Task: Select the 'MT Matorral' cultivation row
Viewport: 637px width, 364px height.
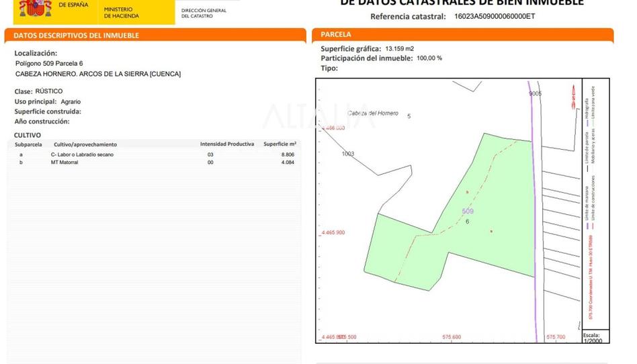Action: tap(65, 162)
